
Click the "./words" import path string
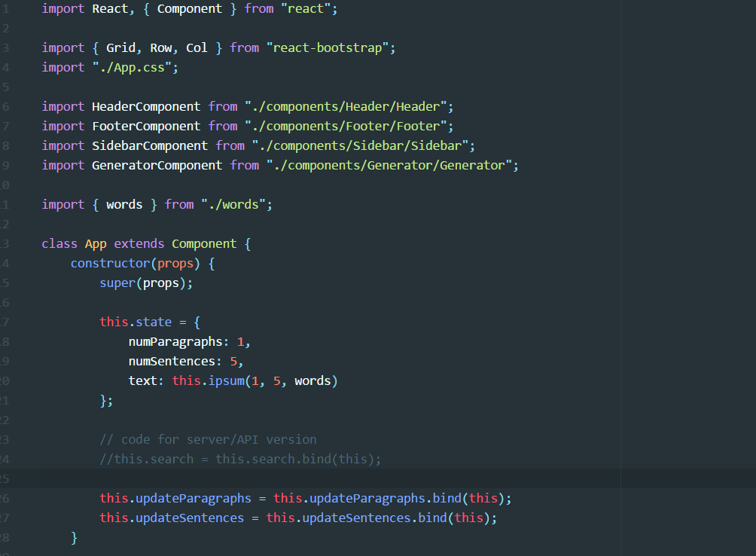click(236, 204)
